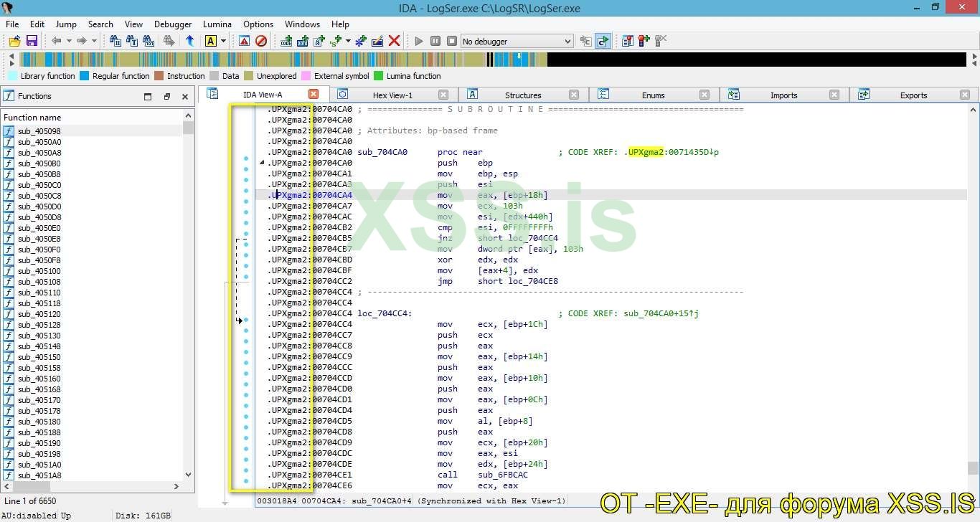Click the highlighted green arrow C toolbar icon
Viewport: 980px width, 522px height.
[x=603, y=41]
